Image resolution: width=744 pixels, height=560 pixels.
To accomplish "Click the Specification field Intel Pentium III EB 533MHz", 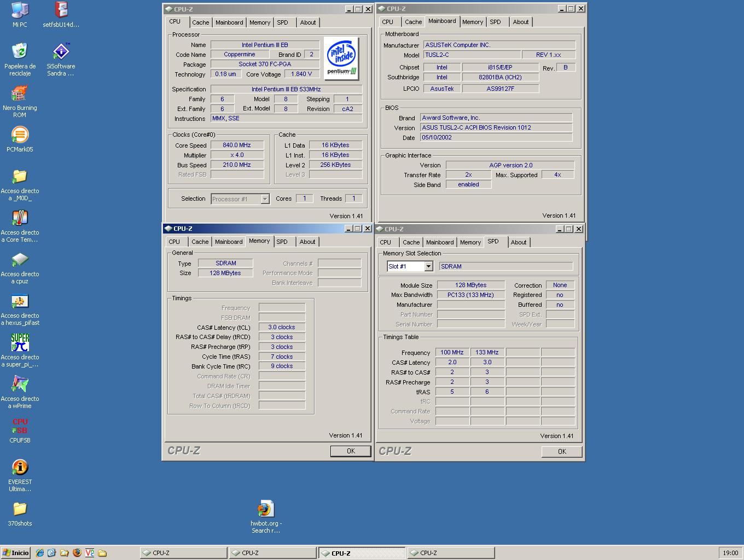I will (x=286, y=89).
